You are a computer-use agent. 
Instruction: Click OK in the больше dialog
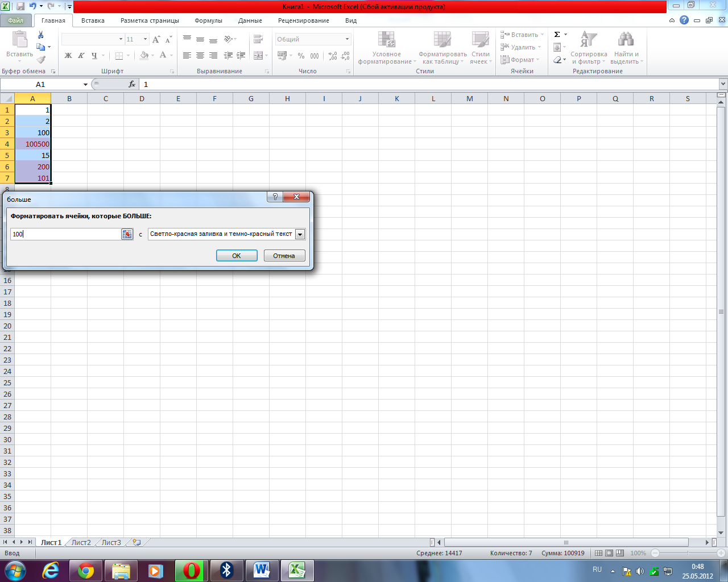(x=237, y=256)
